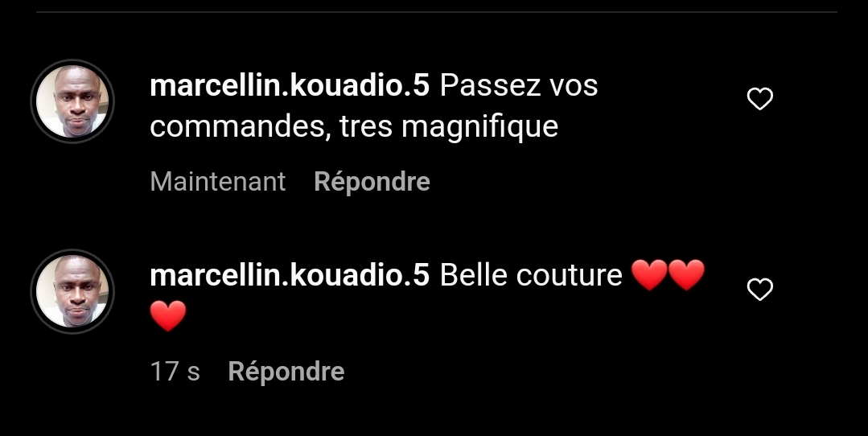Click the "Maintenant" timestamp
Image resolution: width=868 pixels, height=436 pixels.
(x=217, y=182)
